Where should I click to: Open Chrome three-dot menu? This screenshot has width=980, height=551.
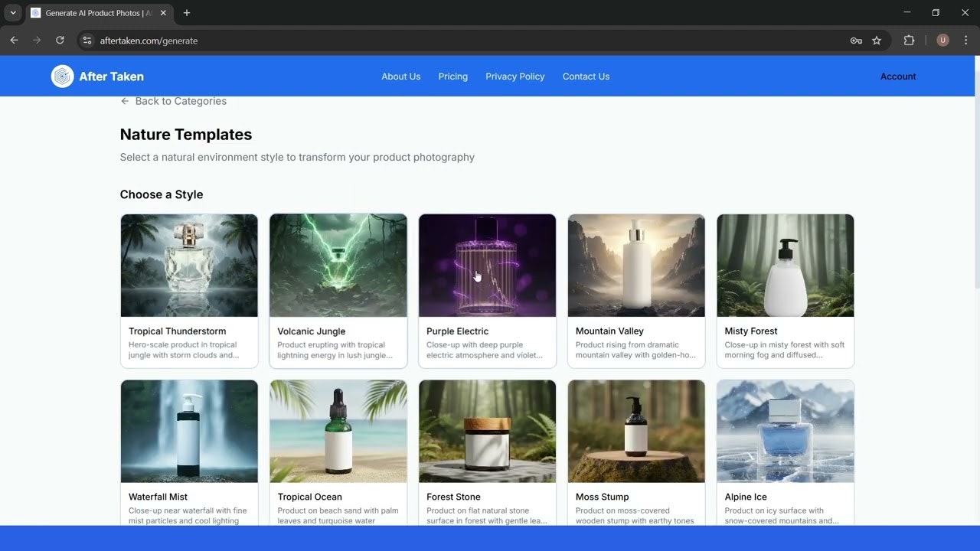click(965, 41)
